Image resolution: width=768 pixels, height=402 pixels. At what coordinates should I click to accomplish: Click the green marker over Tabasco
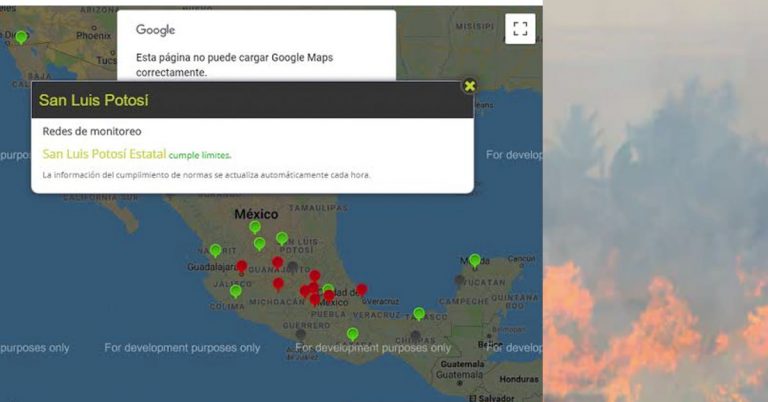tap(419, 313)
